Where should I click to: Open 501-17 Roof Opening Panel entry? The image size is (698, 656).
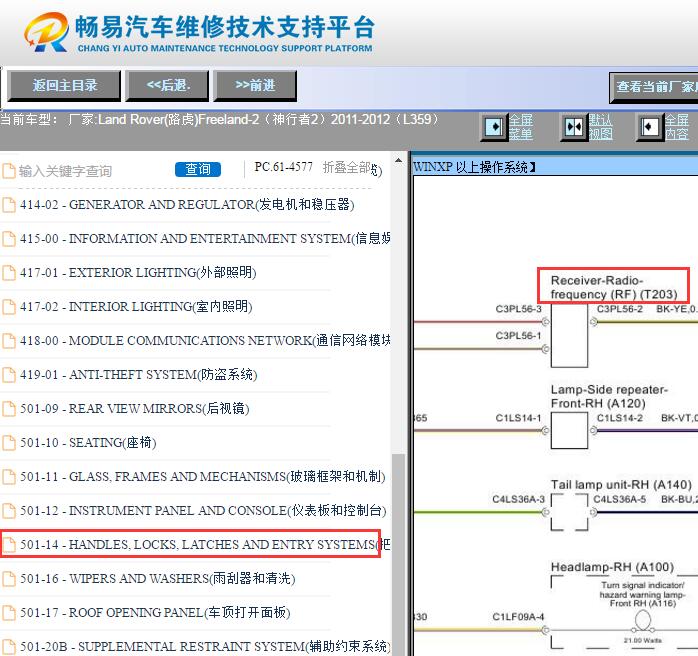[x=155, y=612]
